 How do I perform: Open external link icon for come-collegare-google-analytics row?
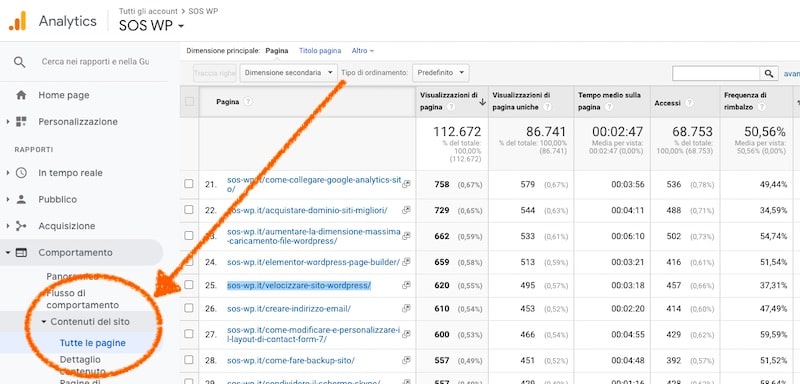(x=406, y=184)
